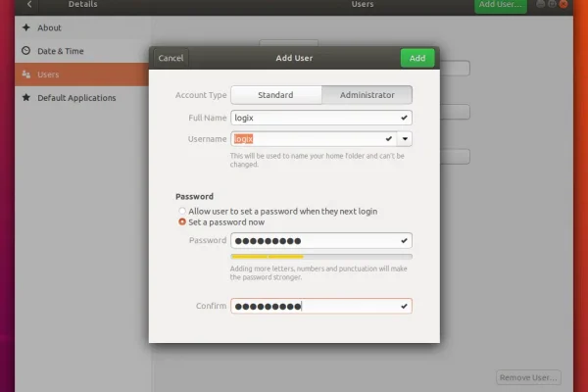Click the 'Add User' dialog title
Screen dimensions: 588x392
click(294, 58)
